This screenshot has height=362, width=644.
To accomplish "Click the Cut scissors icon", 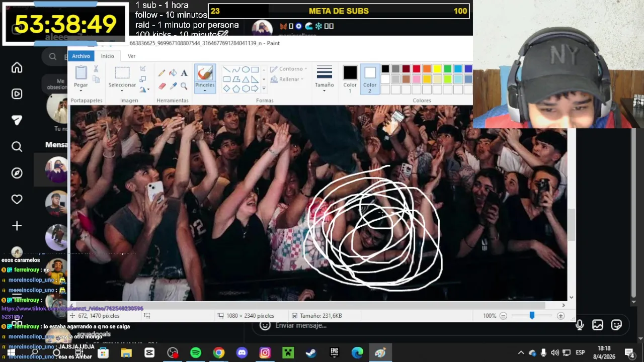I will click(96, 69).
